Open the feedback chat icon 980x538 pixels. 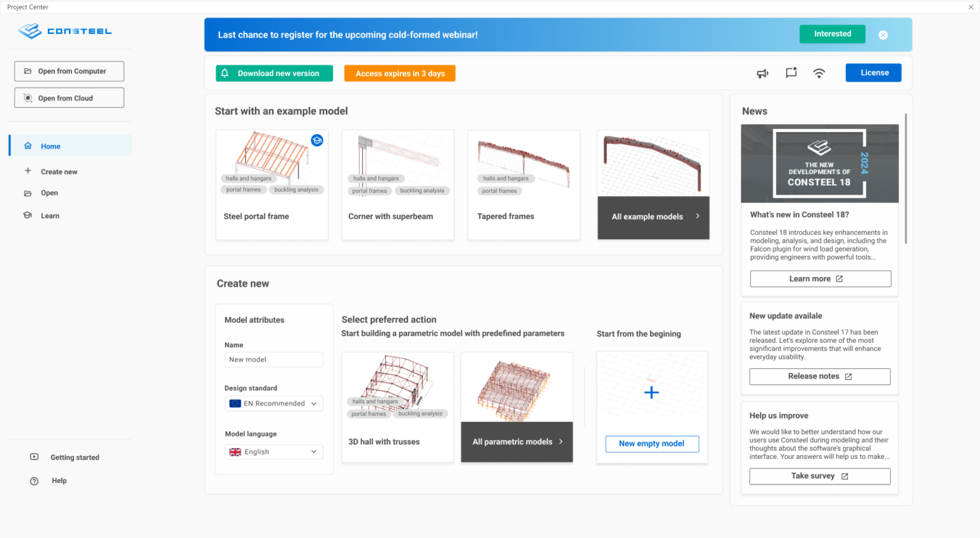(791, 73)
